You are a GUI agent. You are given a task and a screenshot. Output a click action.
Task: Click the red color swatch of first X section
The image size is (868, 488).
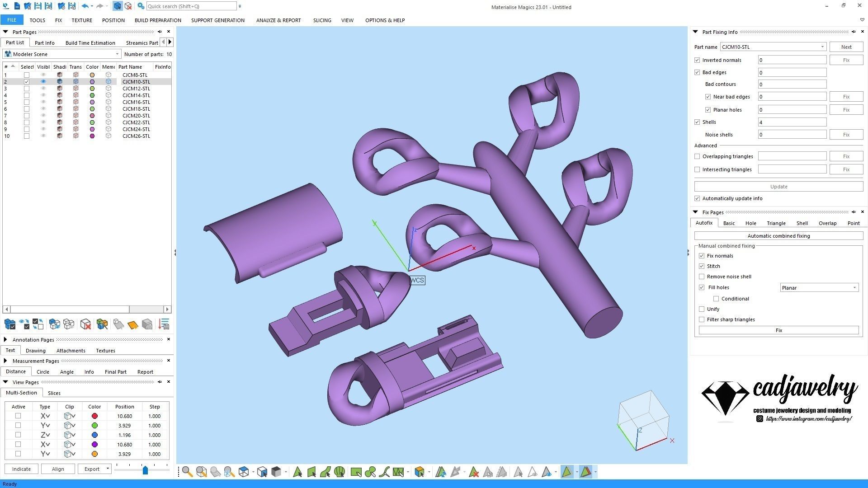pyautogui.click(x=94, y=416)
